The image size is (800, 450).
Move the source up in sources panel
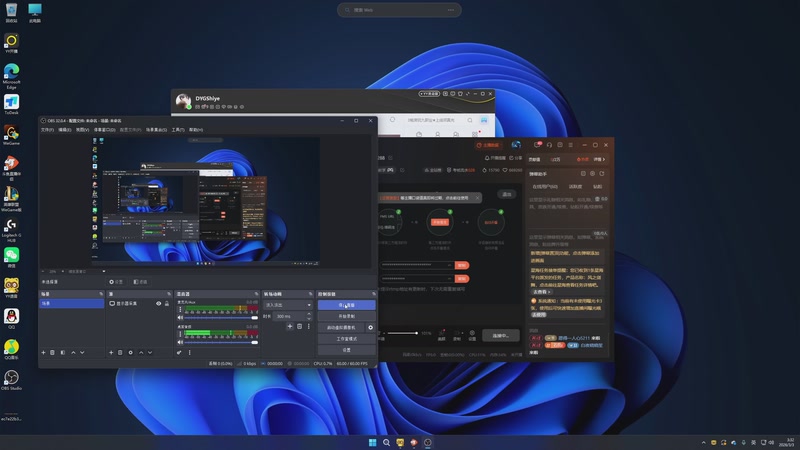click(x=141, y=353)
